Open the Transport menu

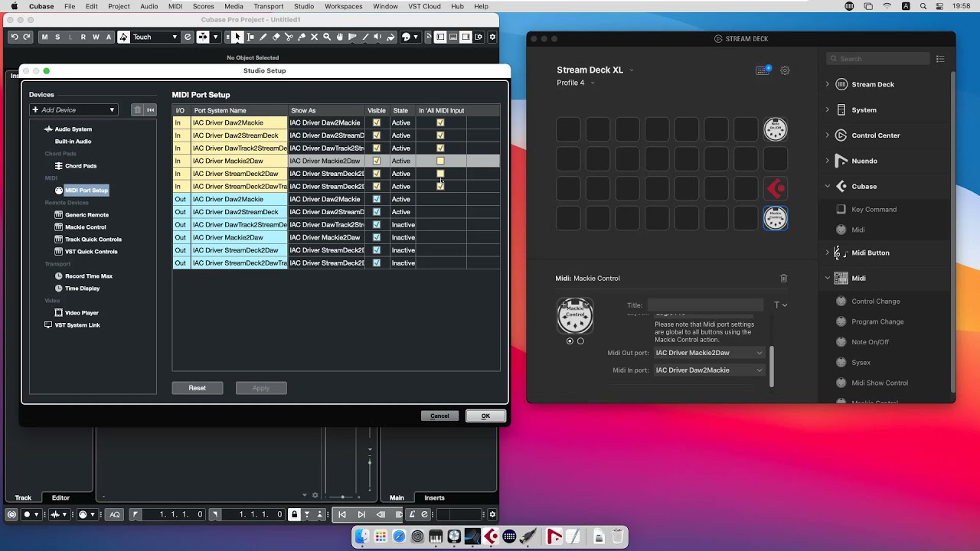point(268,6)
